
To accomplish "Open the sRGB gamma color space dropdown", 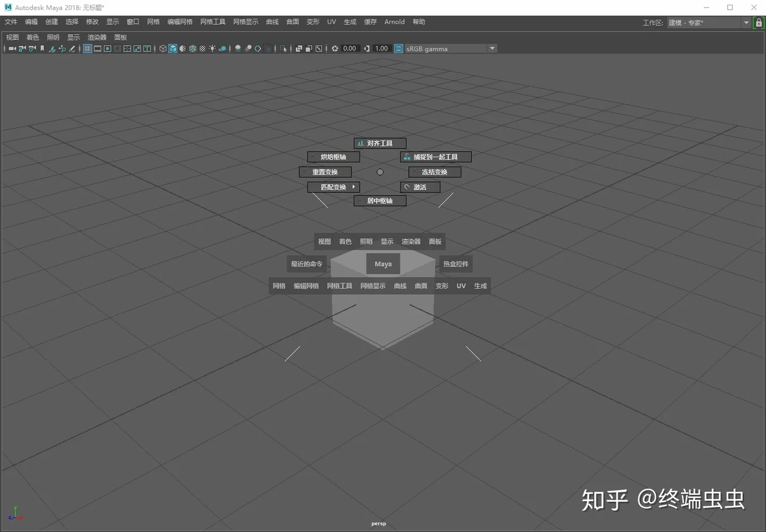I will coord(451,48).
